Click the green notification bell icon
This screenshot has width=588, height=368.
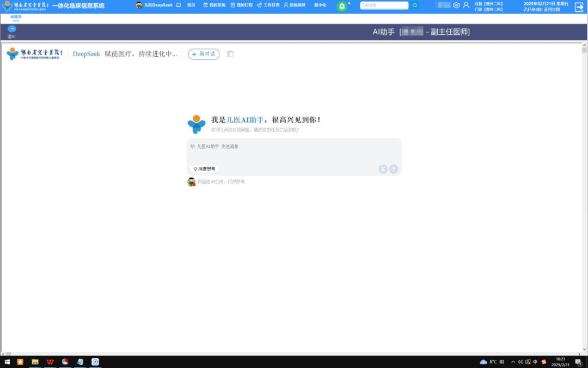342,6
